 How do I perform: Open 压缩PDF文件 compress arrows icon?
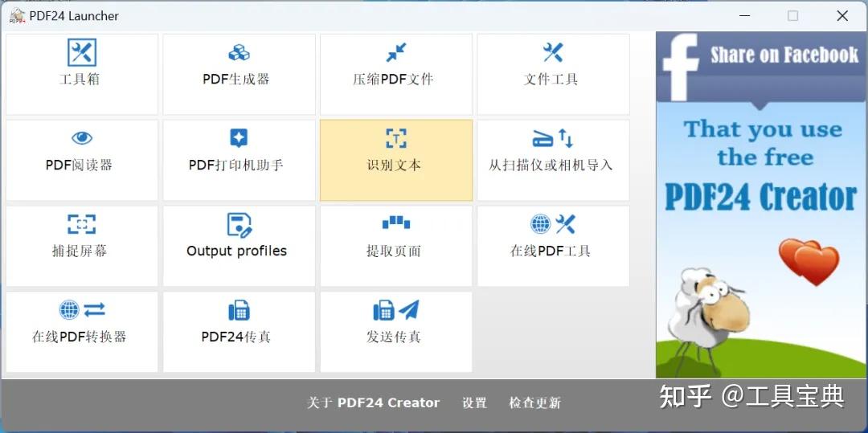point(396,52)
